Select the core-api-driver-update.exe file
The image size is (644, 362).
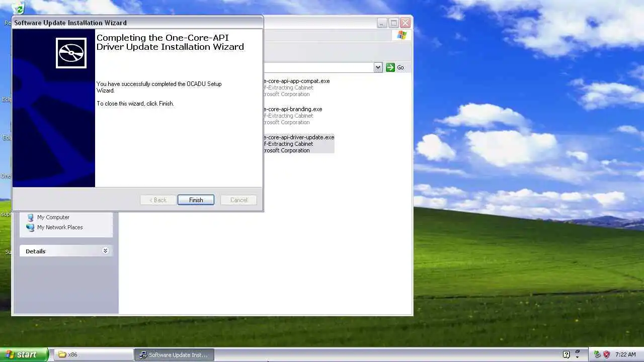pyautogui.click(x=299, y=144)
